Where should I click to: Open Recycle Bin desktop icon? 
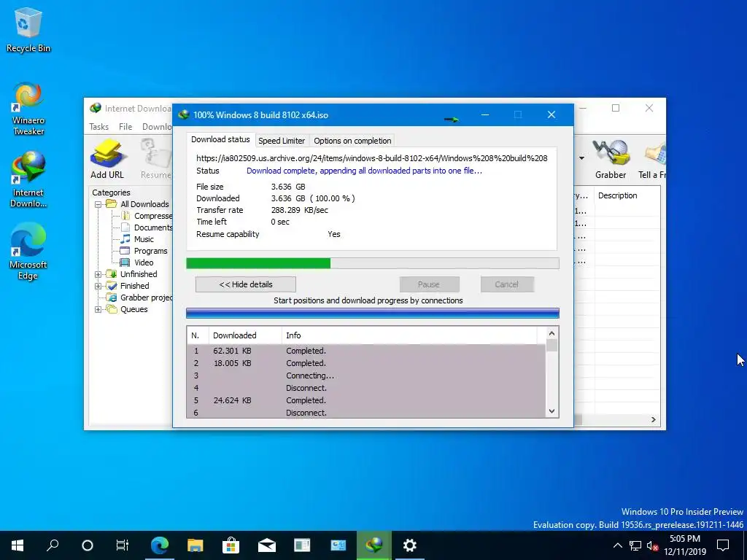(28, 30)
